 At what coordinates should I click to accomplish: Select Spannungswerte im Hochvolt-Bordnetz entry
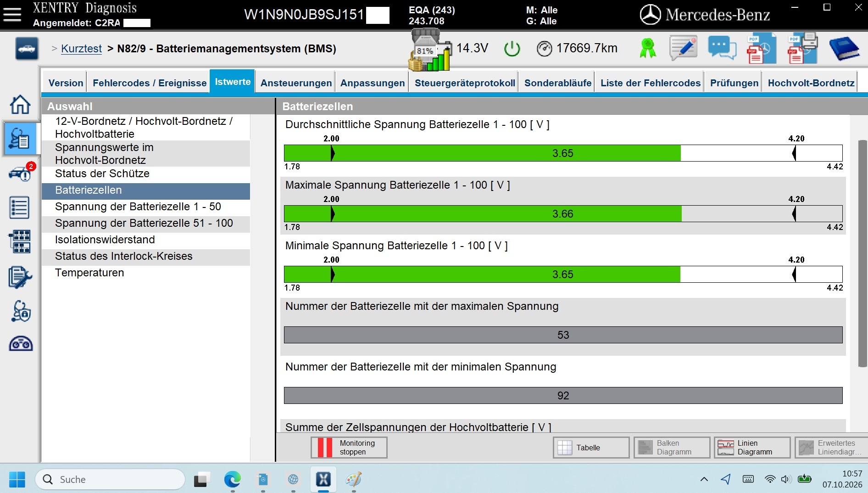[x=146, y=154]
